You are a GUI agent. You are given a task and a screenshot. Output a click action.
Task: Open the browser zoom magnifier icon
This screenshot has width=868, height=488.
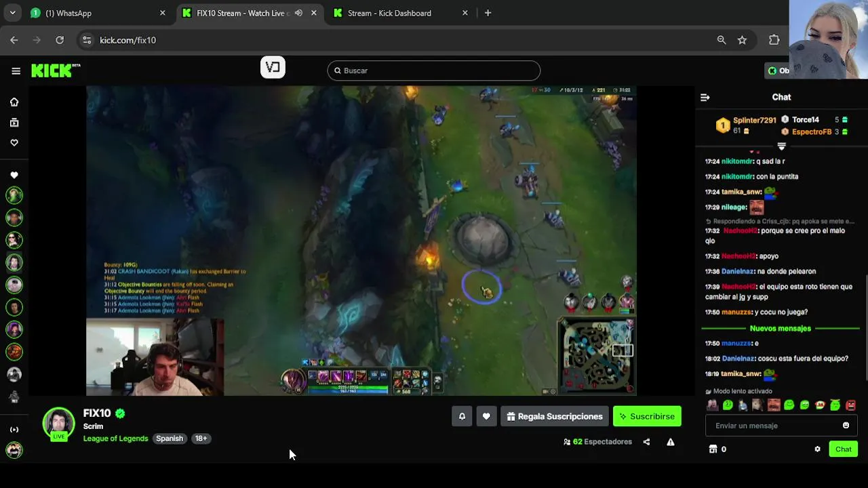pos(722,40)
